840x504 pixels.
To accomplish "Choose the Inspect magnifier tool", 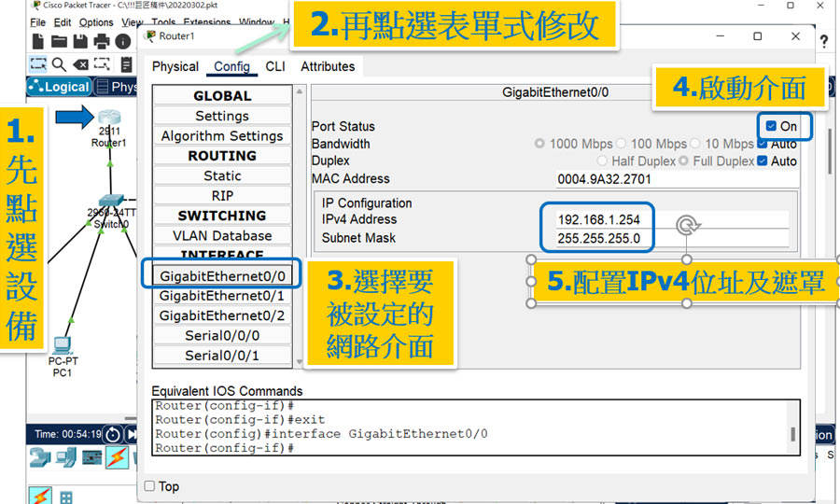I will coord(59,64).
